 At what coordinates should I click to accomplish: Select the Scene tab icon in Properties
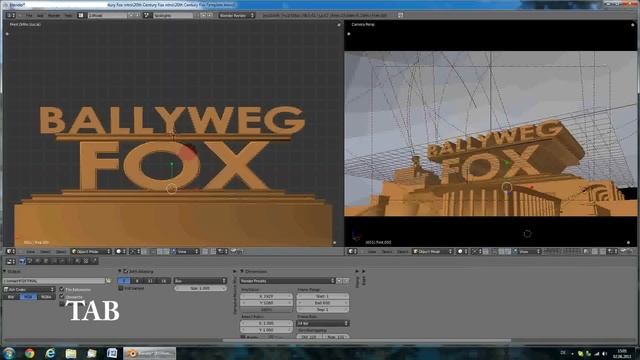pos(38,261)
